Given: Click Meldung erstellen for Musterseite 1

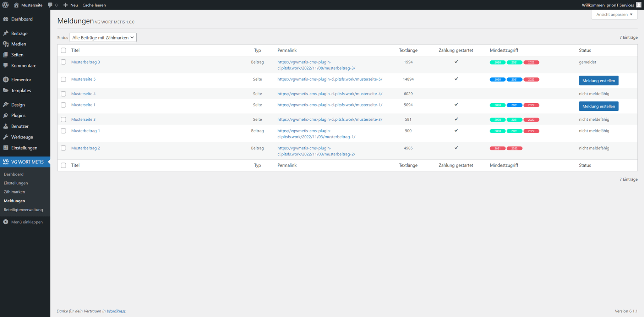Looking at the screenshot, I should [x=599, y=106].
